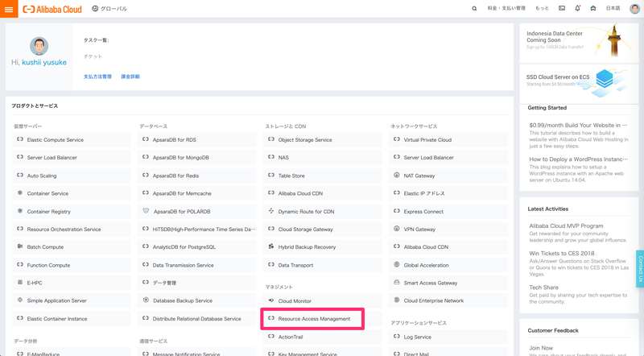Click the チケット task entry
This screenshot has width=644, height=356.
click(x=93, y=56)
